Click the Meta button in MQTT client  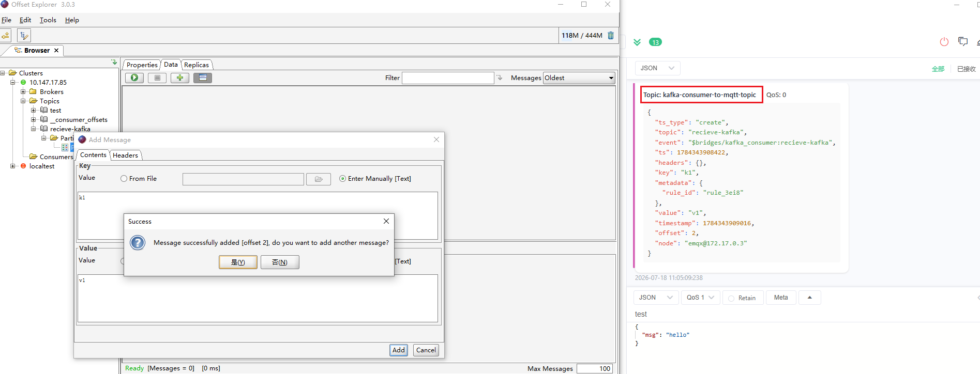pos(781,298)
